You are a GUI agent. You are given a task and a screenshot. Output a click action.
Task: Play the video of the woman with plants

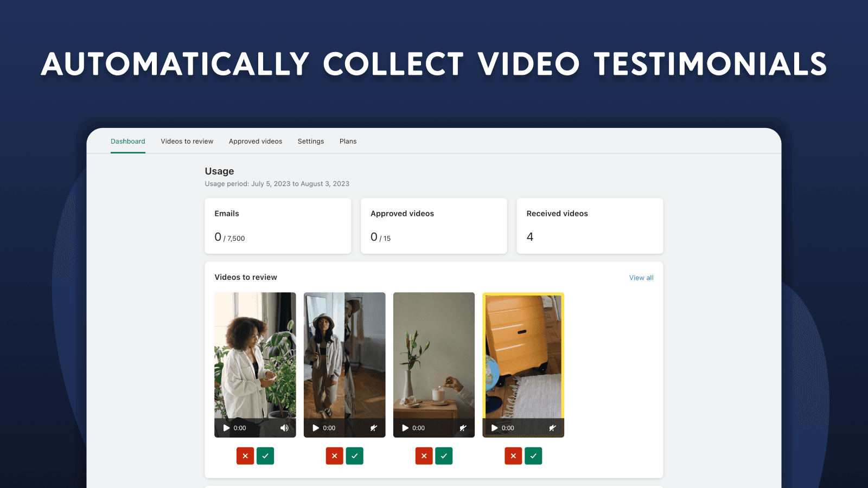tap(226, 428)
